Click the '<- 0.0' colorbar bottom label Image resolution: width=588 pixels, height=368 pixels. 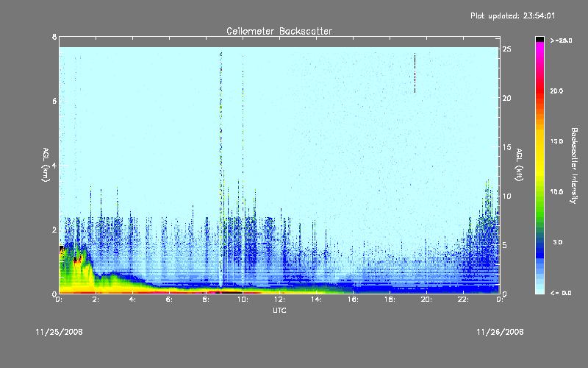pos(561,293)
